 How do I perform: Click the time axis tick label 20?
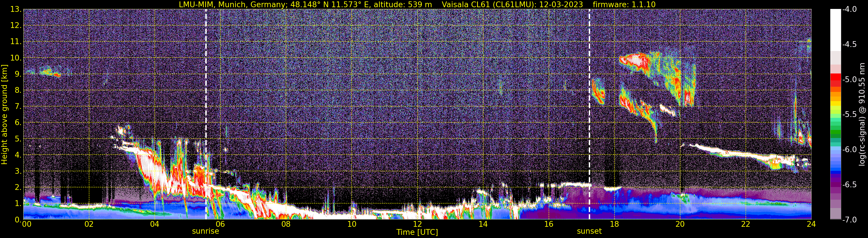point(680,224)
